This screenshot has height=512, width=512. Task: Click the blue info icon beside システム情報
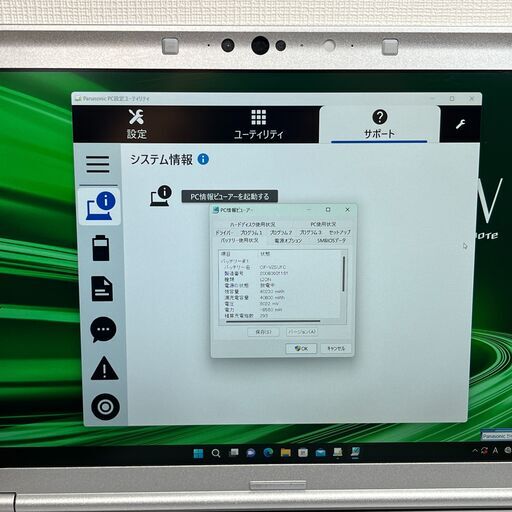pos(203,159)
